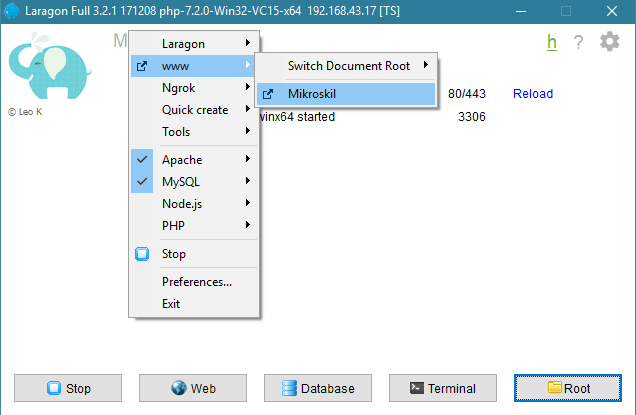Image resolution: width=636 pixels, height=415 pixels.
Task: Open the Tools menu entry
Action: (194, 131)
